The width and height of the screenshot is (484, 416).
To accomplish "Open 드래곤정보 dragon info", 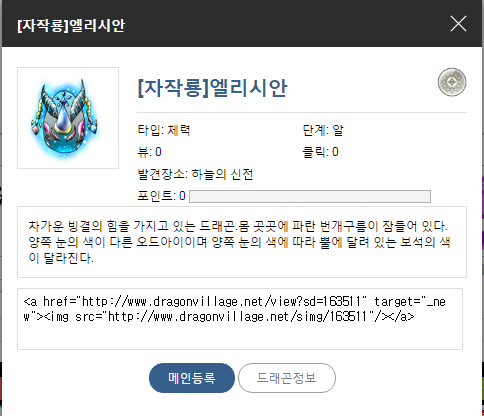I will tap(287, 378).
